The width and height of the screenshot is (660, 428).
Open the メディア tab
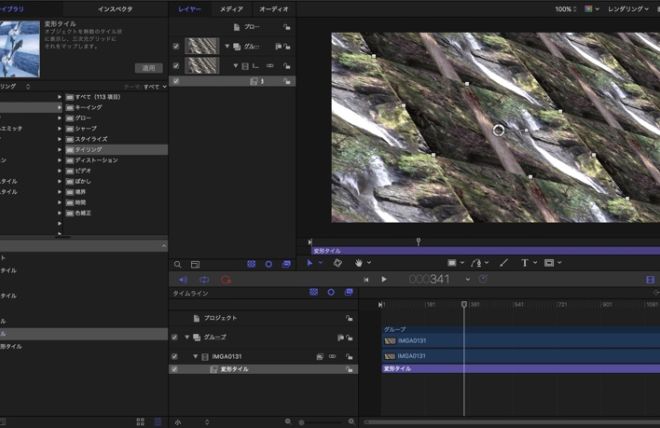[231, 8]
